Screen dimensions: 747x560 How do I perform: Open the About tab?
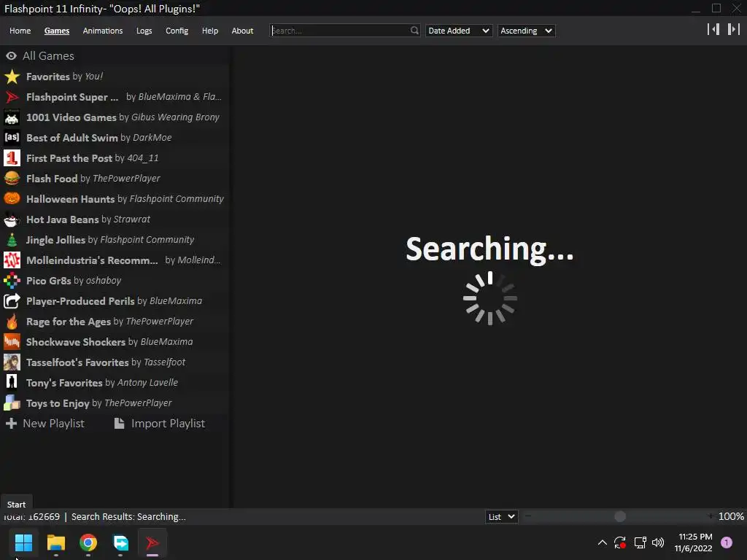[x=242, y=31]
